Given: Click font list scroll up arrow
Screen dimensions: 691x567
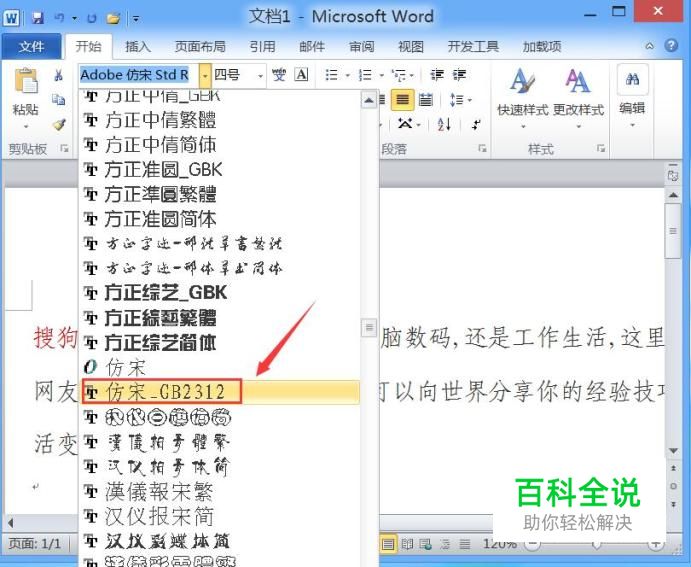Looking at the screenshot, I should tap(369, 100).
